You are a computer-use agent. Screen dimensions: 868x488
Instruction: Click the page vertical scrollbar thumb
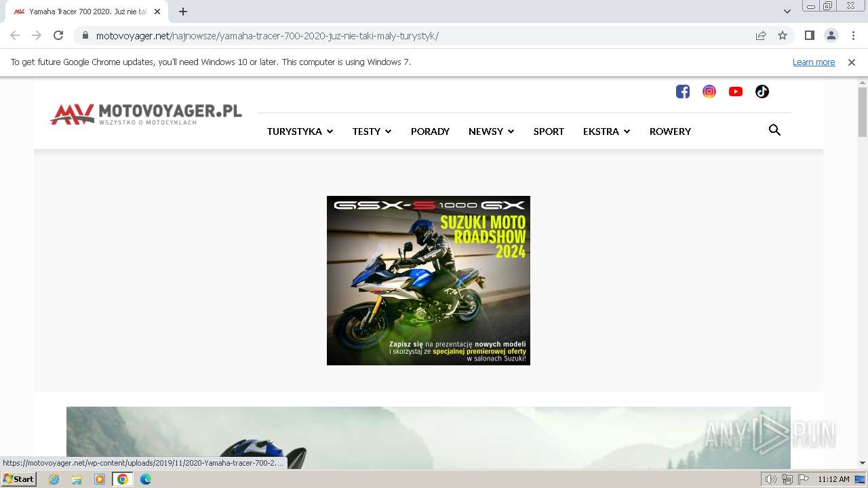click(x=863, y=112)
